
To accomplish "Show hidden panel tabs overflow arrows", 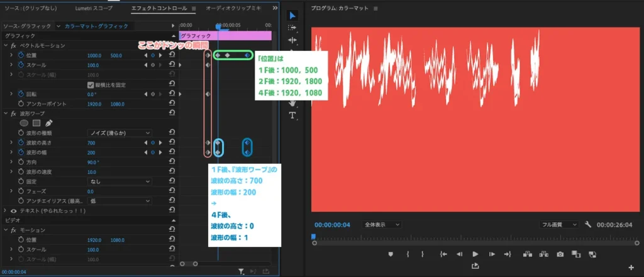I will pyautogui.click(x=275, y=8).
